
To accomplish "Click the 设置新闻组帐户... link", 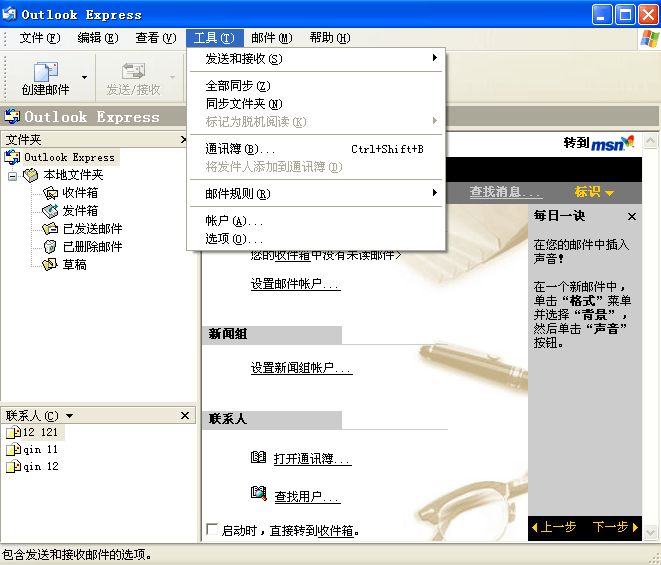I will coord(301,368).
